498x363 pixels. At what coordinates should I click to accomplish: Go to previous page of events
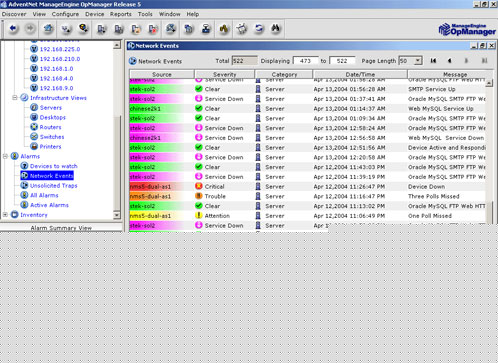pyautogui.click(x=450, y=61)
